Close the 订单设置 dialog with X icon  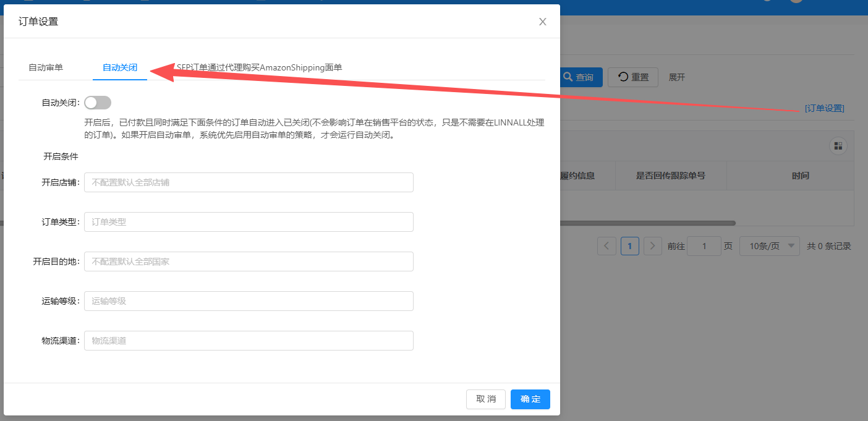pos(543,22)
